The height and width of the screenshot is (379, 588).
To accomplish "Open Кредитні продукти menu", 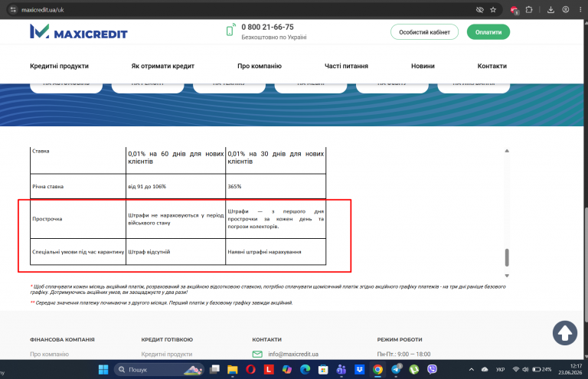I will pyautogui.click(x=59, y=66).
